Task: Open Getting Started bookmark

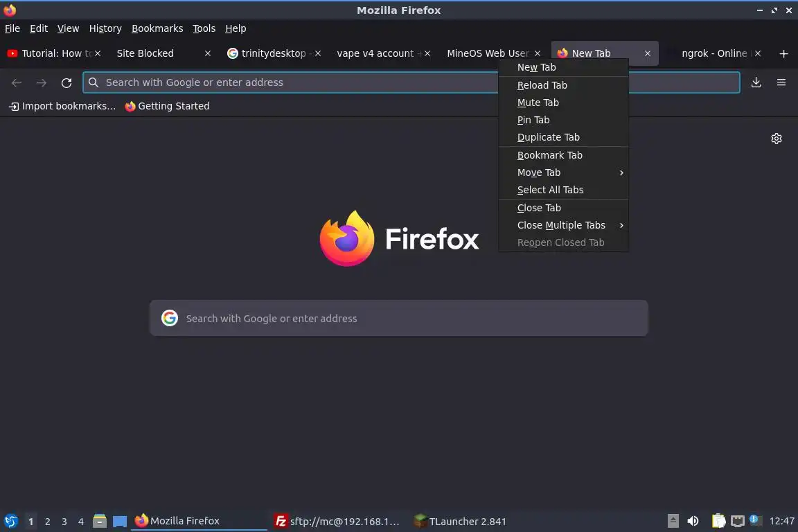Action: (167, 106)
